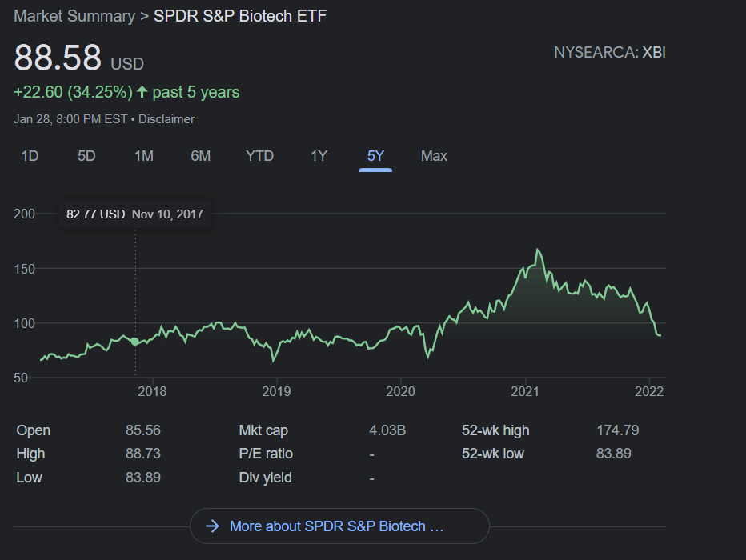Click the P/E ratio label
Image resolution: width=746 pixels, height=560 pixels.
coord(266,454)
